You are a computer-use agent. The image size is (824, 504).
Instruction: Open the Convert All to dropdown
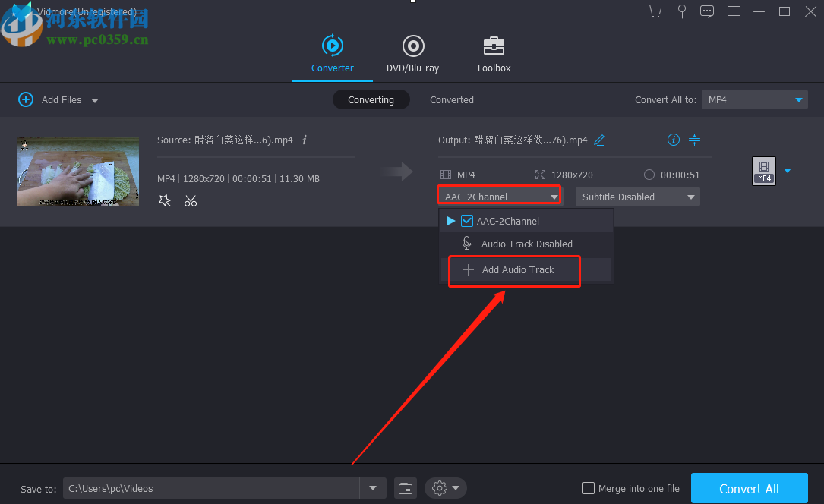click(x=754, y=99)
